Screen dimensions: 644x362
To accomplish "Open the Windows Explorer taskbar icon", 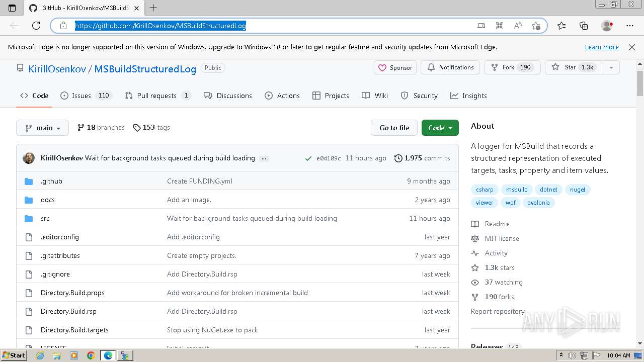I will pos(57,355).
